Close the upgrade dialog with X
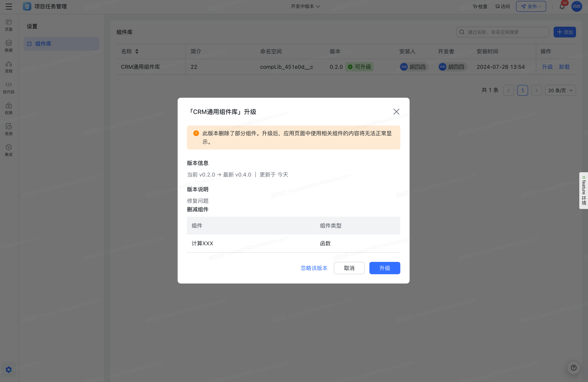 point(396,112)
